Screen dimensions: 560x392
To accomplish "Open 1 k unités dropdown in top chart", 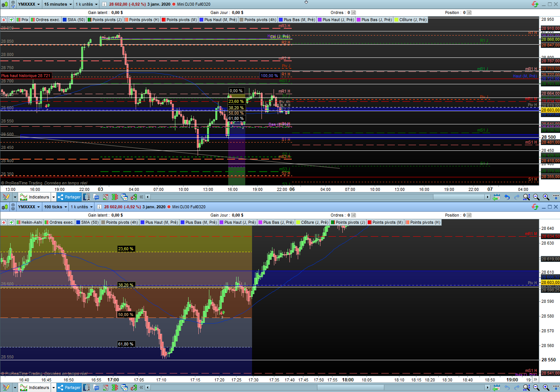I will (x=87, y=4).
